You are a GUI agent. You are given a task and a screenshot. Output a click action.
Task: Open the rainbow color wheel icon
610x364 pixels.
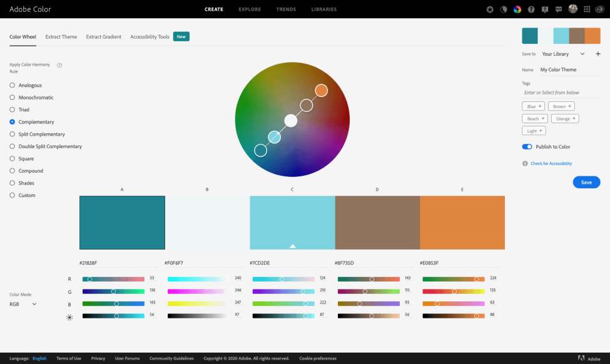tap(517, 9)
